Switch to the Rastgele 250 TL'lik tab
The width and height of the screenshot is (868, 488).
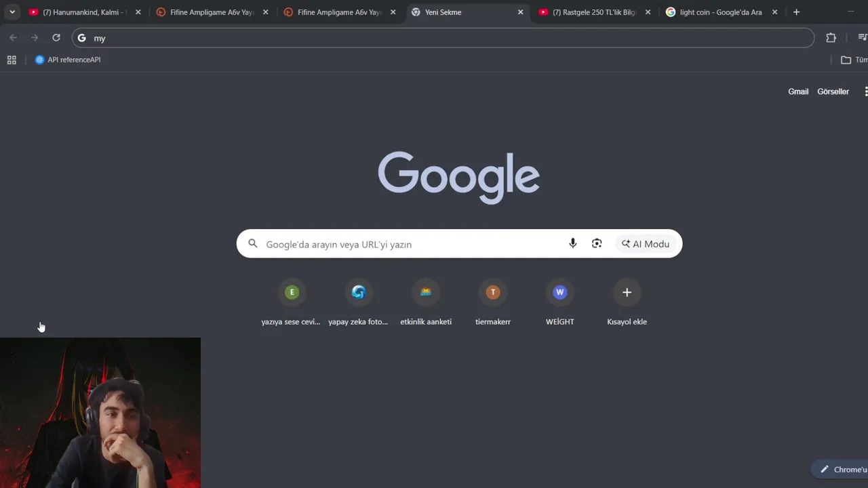[x=593, y=12]
